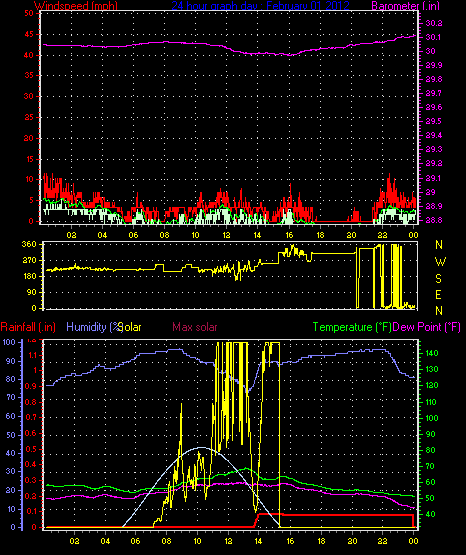Click the 29.5 value on barometer axis
This screenshot has height=555, width=466.
click(434, 121)
